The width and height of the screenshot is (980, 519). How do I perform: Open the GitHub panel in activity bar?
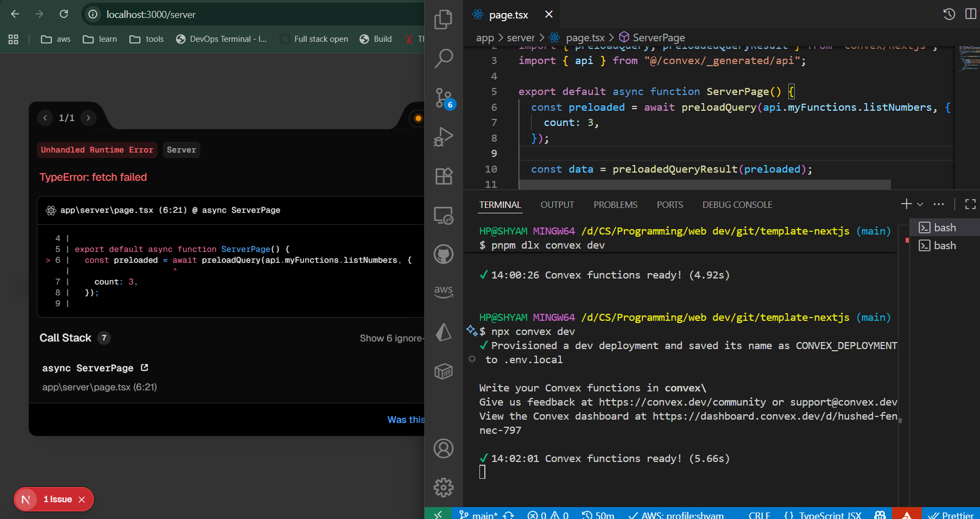pyautogui.click(x=443, y=254)
